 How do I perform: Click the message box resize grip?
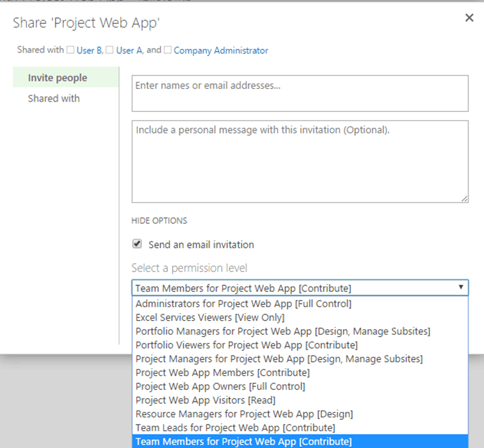pyautogui.click(x=464, y=199)
